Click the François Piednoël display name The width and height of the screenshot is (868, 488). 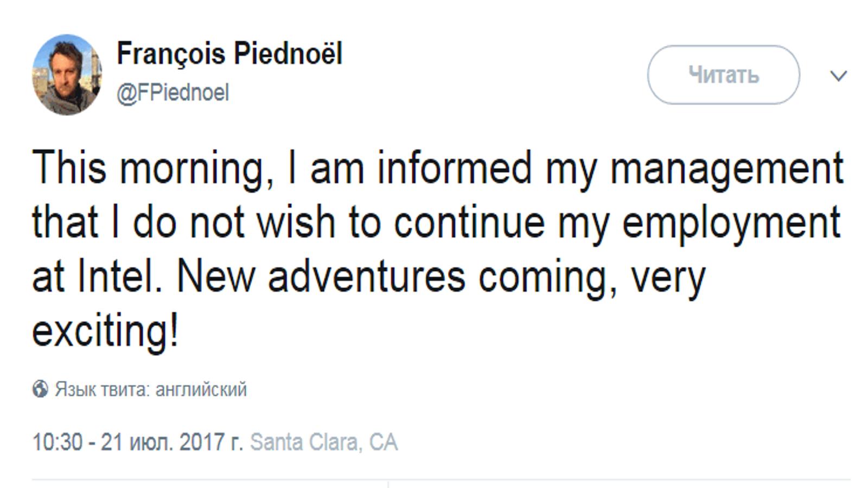[229, 54]
